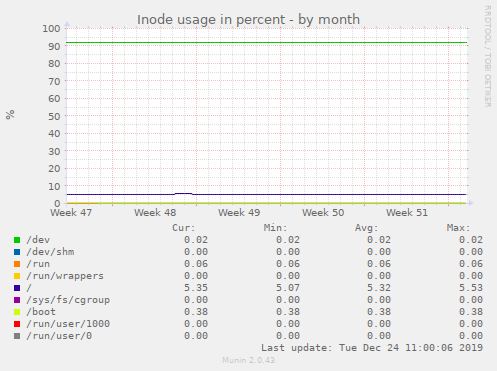Viewport: 497px width, 371px height.
Task: Click the 0.02 max value for /dev
Action: pyautogui.click(x=471, y=240)
